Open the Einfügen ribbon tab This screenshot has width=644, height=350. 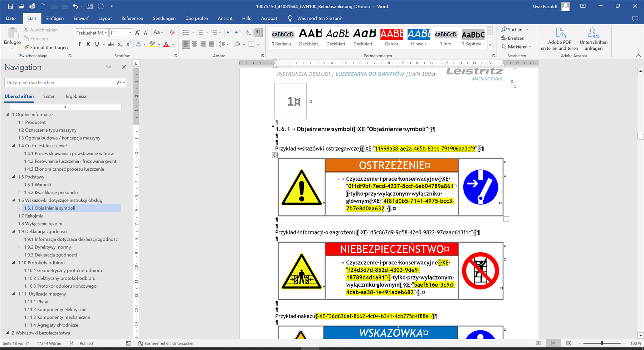click(55, 18)
